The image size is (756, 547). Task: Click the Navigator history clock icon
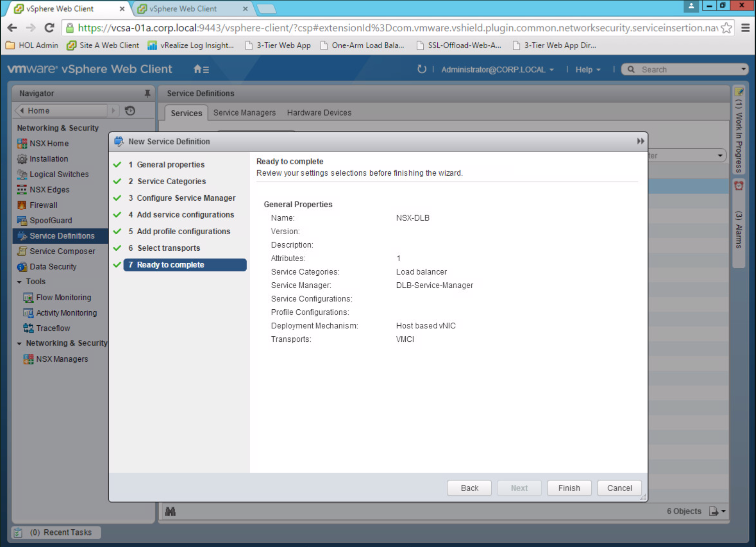coord(130,111)
